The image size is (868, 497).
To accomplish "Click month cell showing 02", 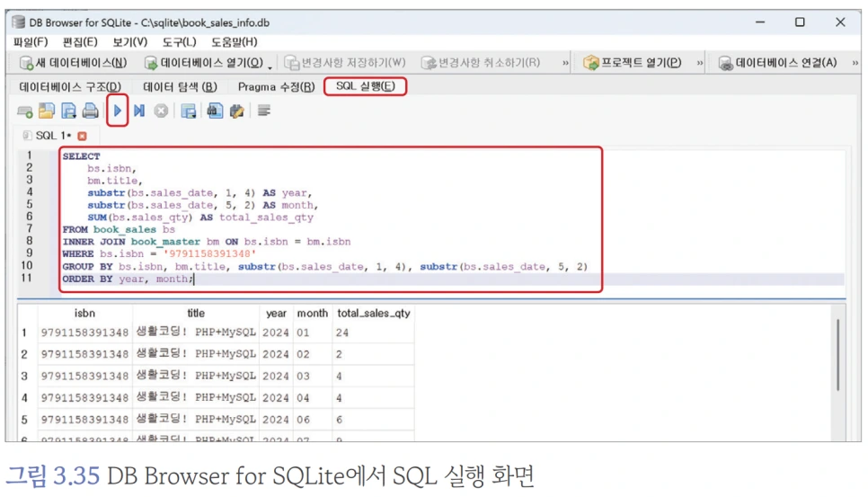I will [312, 354].
